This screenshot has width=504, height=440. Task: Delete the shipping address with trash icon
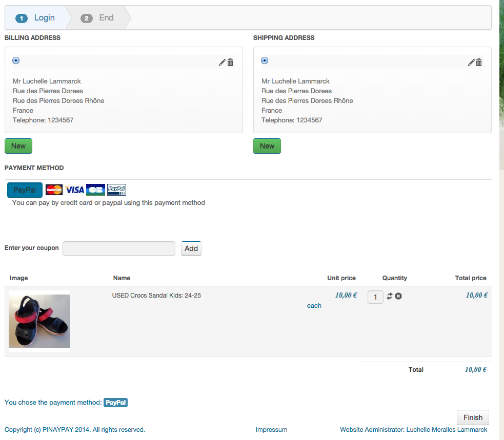coord(479,62)
